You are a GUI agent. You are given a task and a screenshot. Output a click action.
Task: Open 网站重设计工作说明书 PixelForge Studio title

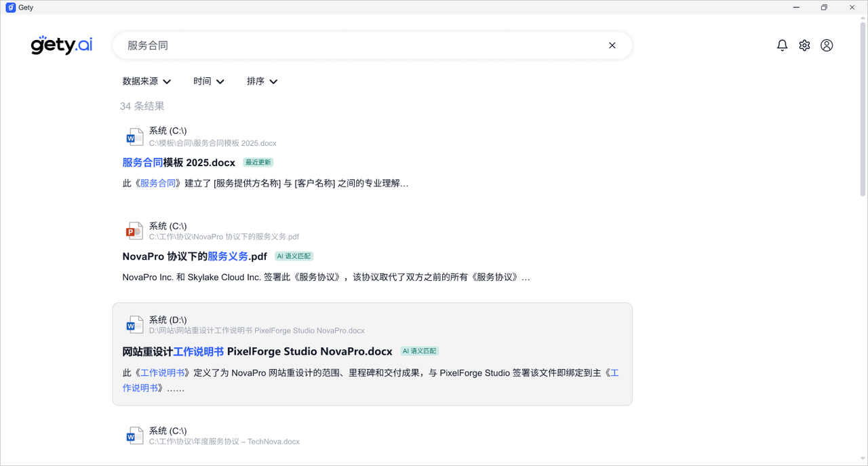pyautogui.click(x=257, y=351)
